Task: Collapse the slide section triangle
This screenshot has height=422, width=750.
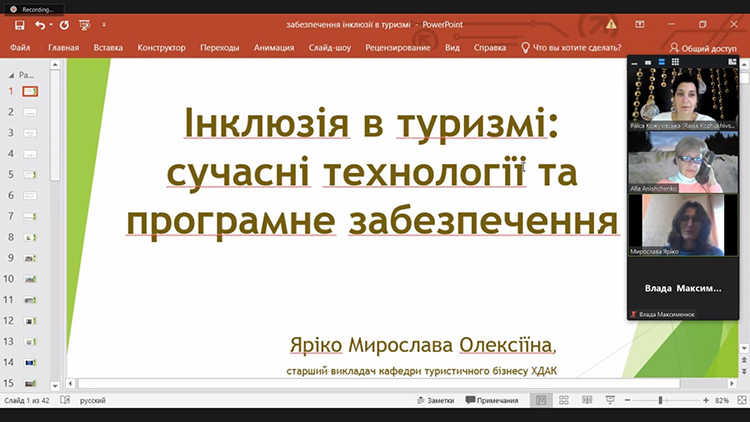Action: 11,75
